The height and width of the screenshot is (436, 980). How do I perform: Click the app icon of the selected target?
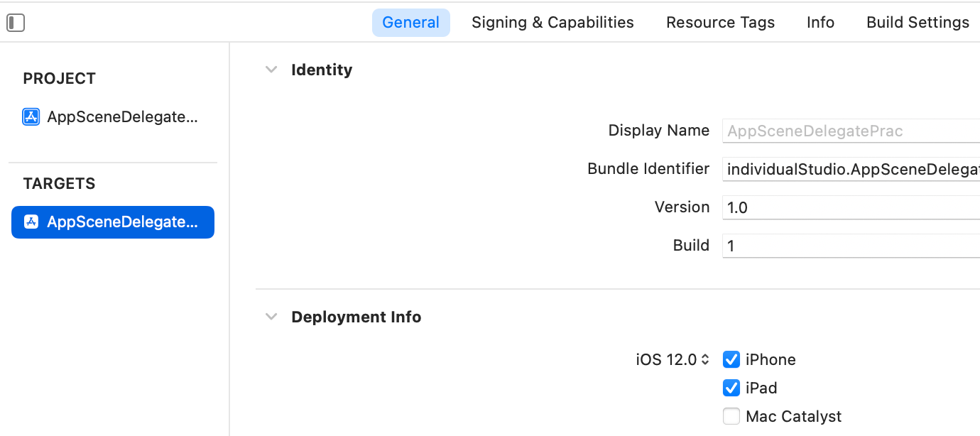(x=31, y=222)
